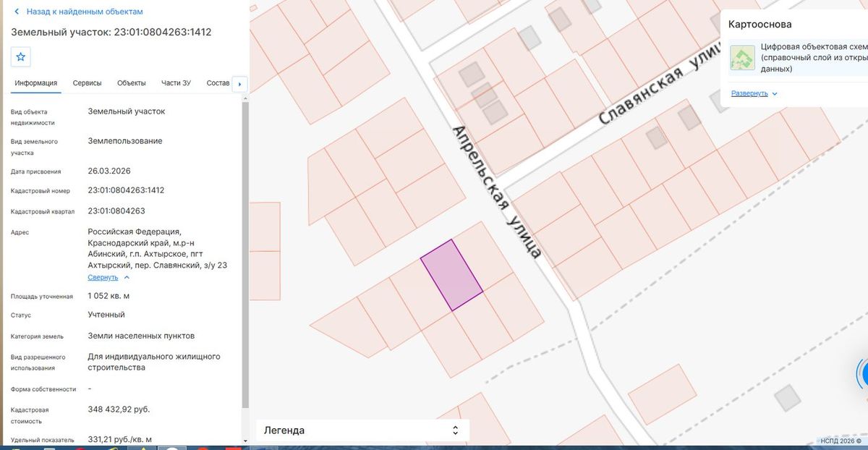
Task: Collapse the address with Свернуть link
Action: pyautogui.click(x=103, y=277)
